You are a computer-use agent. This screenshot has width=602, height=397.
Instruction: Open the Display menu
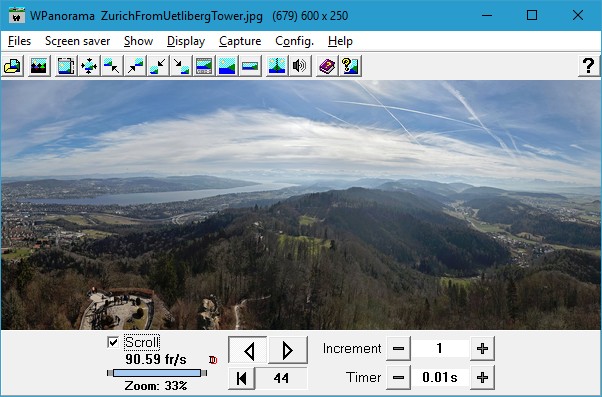point(186,41)
